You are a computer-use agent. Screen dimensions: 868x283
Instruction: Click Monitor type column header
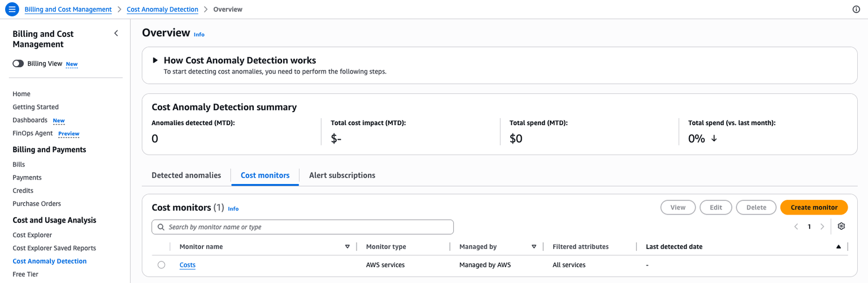coord(386,247)
